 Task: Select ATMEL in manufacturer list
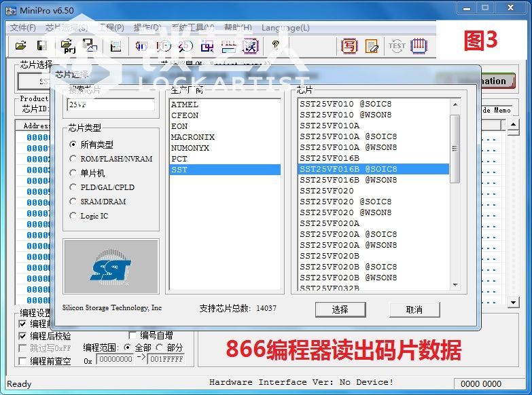point(225,105)
